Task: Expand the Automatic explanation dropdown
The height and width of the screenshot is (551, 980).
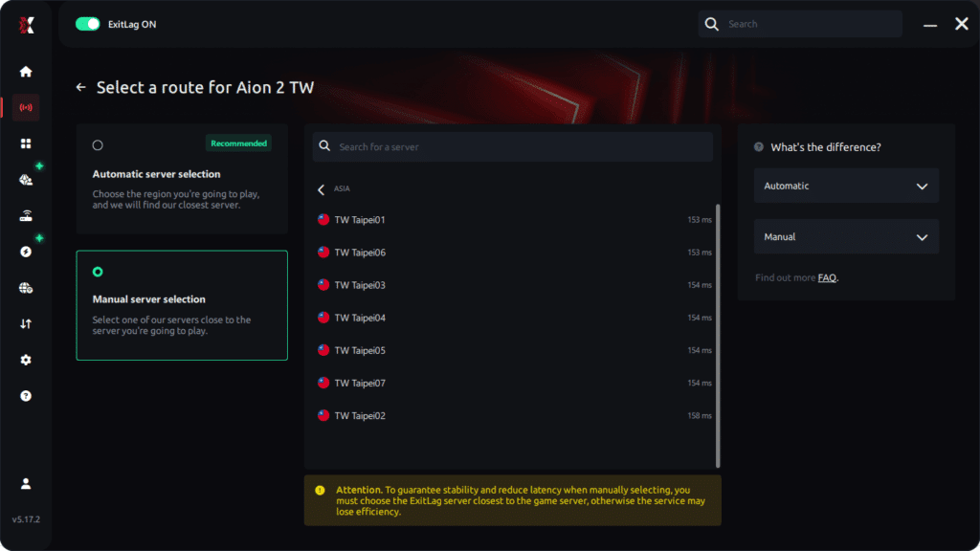Action: click(846, 186)
